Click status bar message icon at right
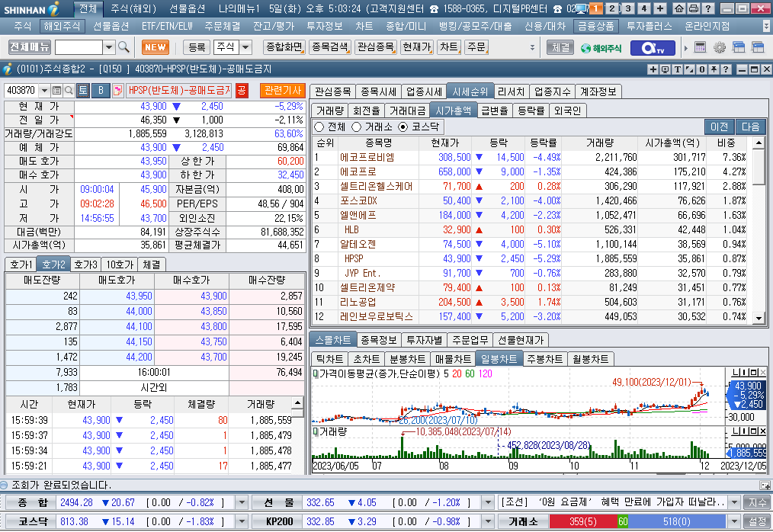 coord(765,486)
